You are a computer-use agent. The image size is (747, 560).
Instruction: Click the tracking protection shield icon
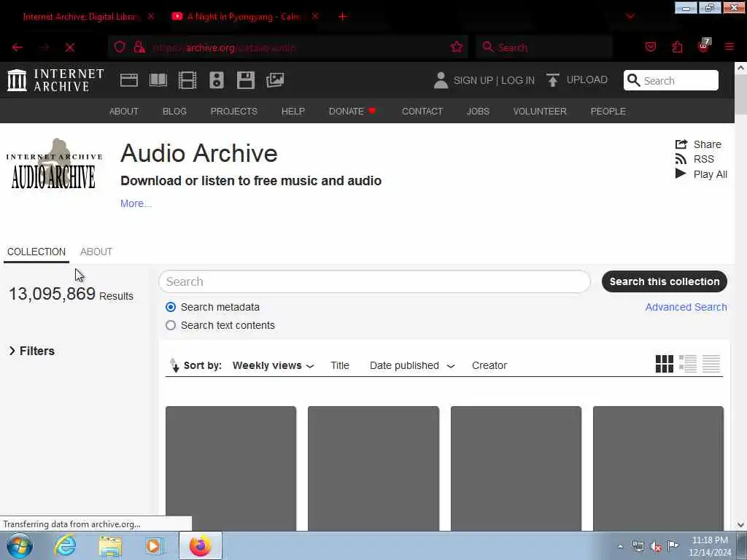coord(120,47)
